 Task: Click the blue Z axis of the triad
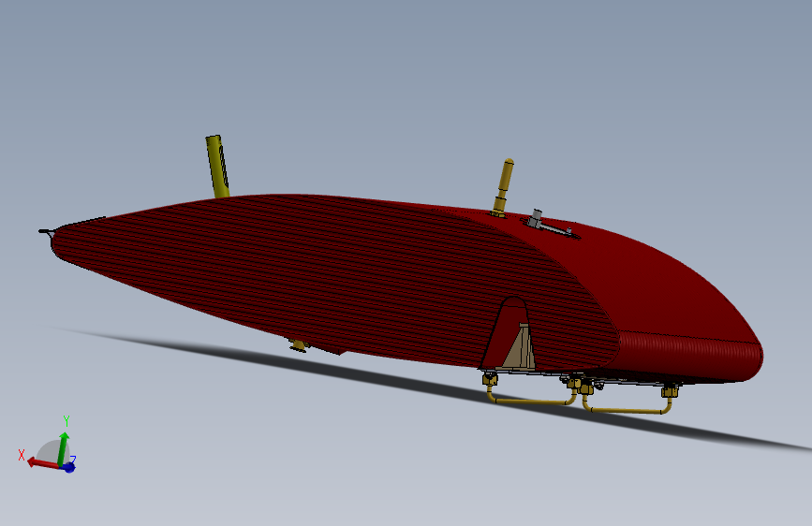point(69,467)
